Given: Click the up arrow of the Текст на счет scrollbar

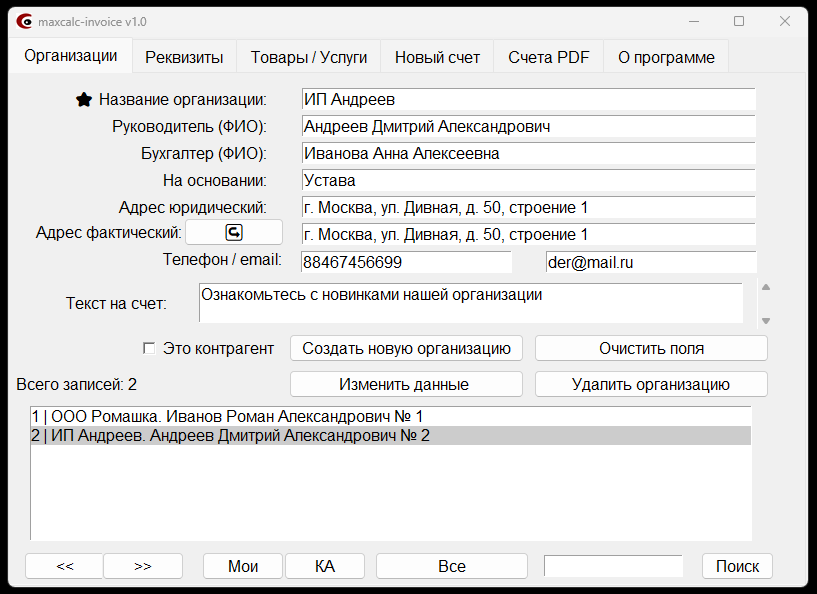Looking at the screenshot, I should pyautogui.click(x=765, y=287).
